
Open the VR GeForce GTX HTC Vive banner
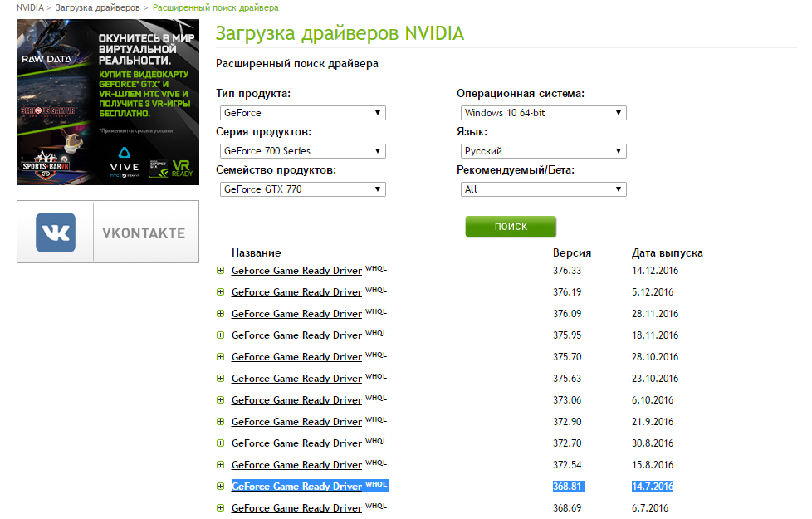tap(108, 102)
